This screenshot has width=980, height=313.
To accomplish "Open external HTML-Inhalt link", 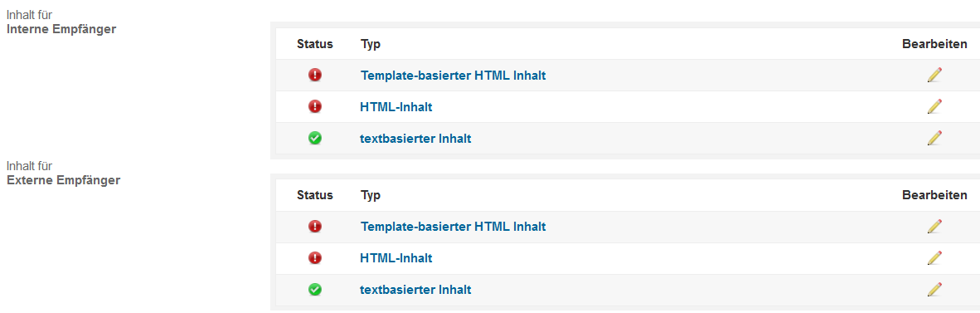I will (x=396, y=258).
